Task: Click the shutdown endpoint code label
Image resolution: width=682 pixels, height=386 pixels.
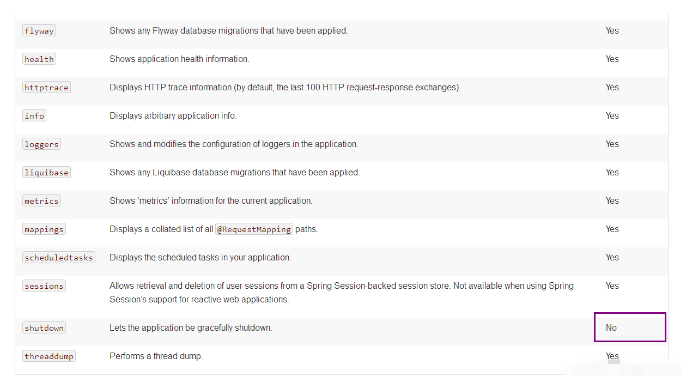Action: pos(44,328)
